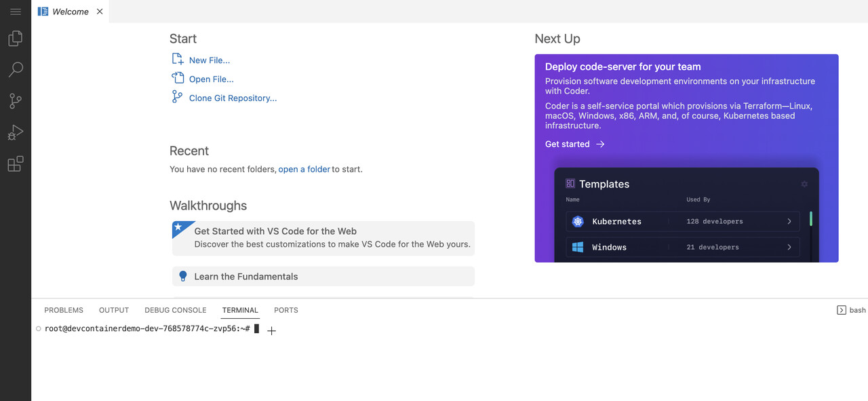
Task: Close the Welcome tab
Action: pos(100,12)
